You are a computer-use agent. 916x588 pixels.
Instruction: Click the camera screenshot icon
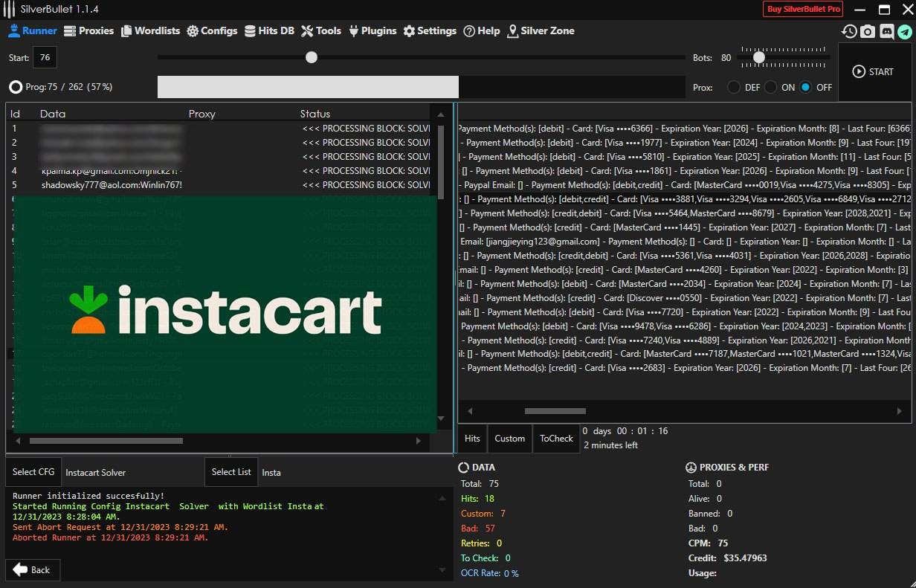868,31
